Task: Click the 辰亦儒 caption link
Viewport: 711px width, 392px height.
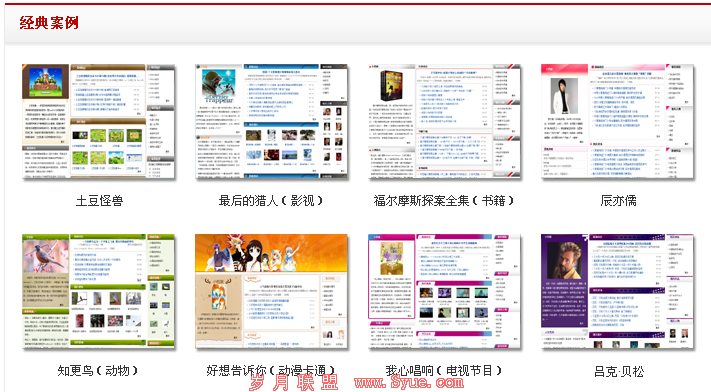Action: [618, 201]
